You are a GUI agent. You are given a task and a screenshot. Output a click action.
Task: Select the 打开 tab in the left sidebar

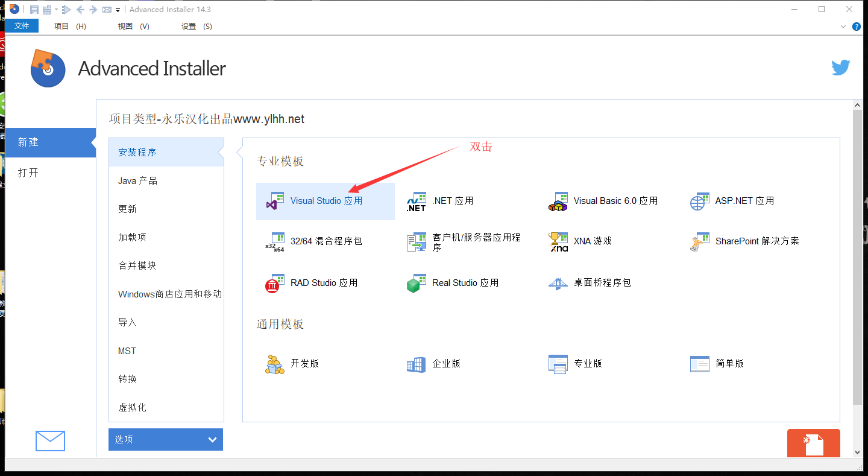[51, 173]
